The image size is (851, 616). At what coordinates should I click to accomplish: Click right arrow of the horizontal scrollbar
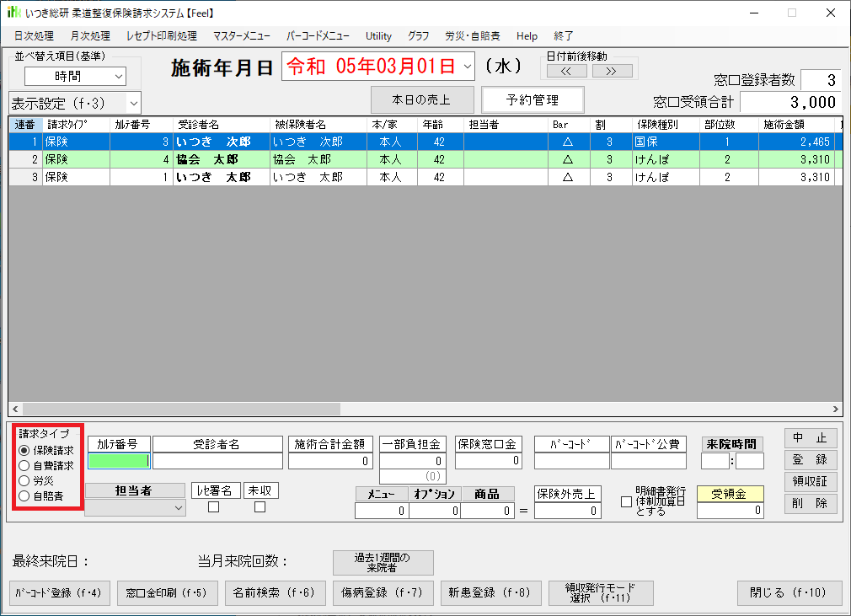click(835, 409)
